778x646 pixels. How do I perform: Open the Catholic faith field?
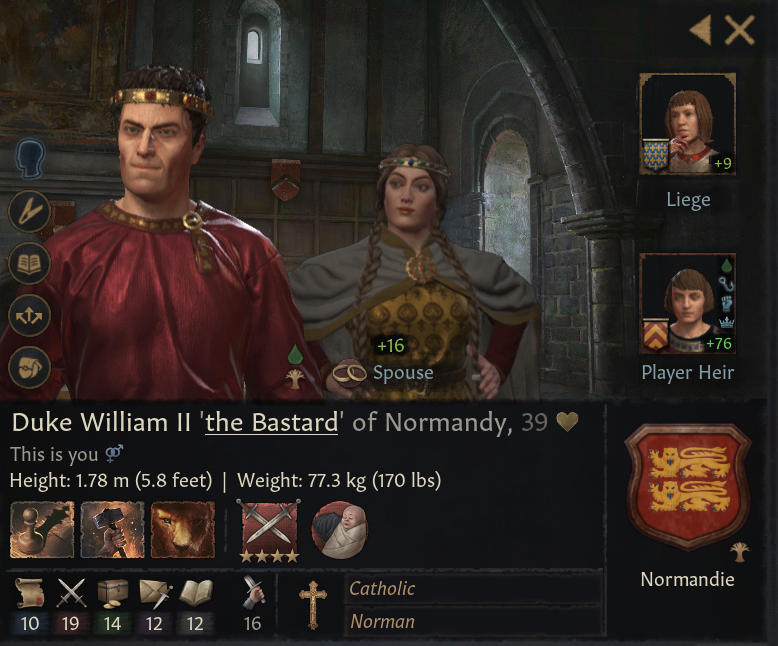pos(472,589)
